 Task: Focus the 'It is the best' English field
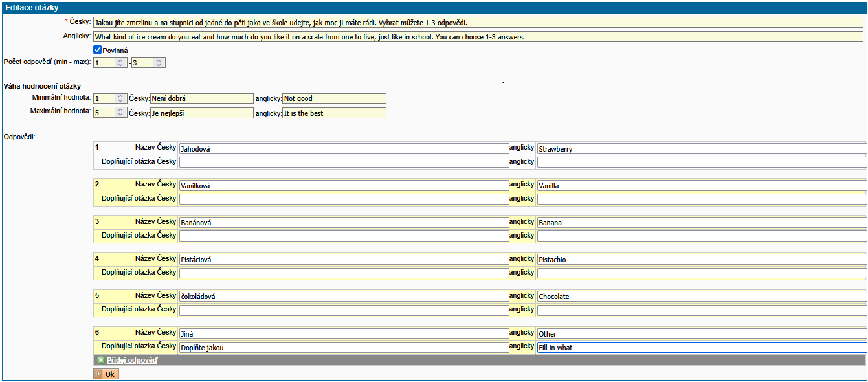click(334, 113)
